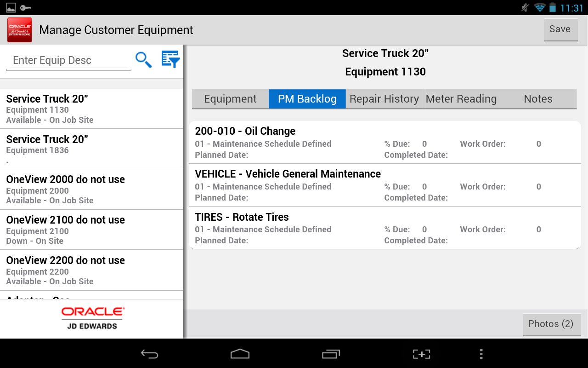Open the 200-010 - Oil Change entry
588x368 pixels.
(385, 142)
